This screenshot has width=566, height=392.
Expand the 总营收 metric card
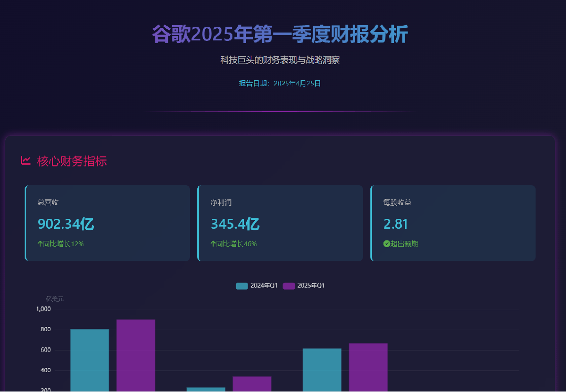tap(107, 223)
